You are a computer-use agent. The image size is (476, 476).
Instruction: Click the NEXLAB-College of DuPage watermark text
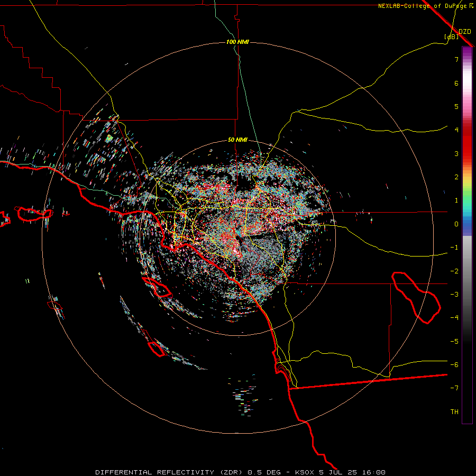(426, 6)
